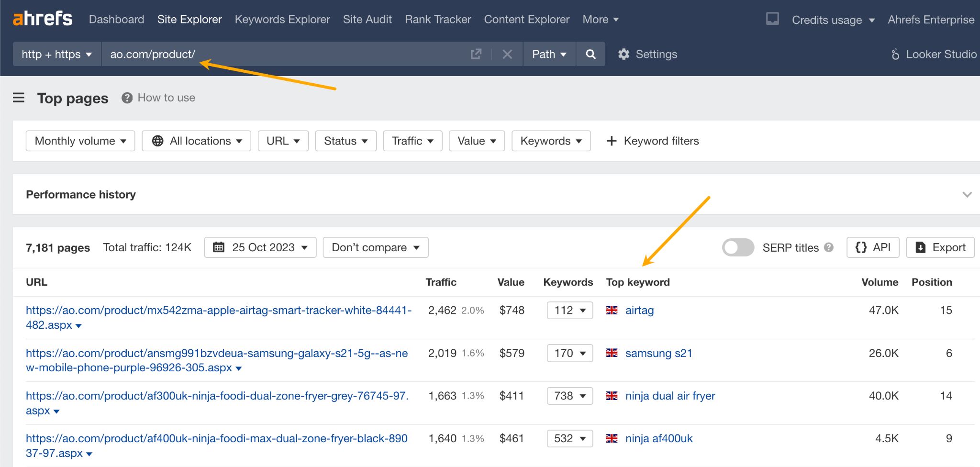Enable the SERP titles toggle
This screenshot has width=980, height=467.
coord(738,248)
